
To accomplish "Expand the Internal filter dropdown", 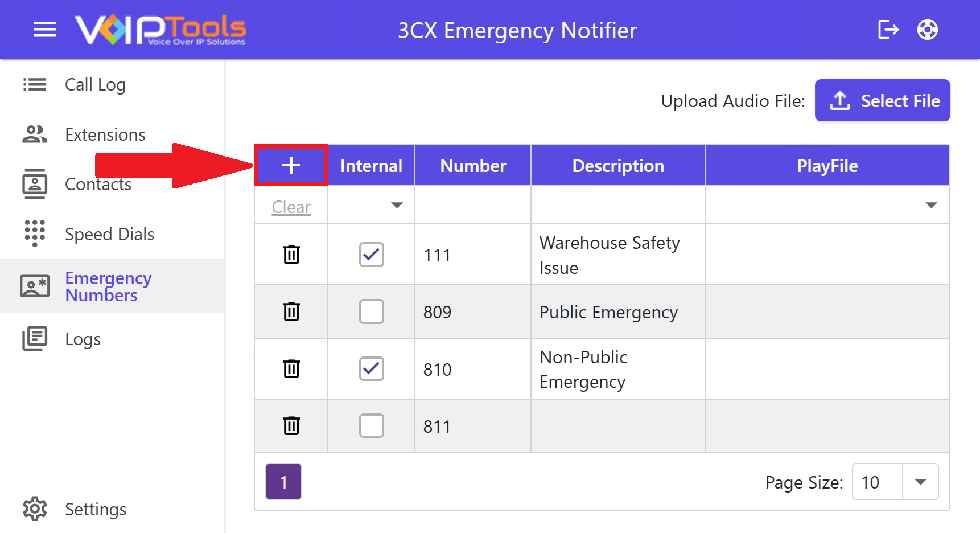I will [397, 205].
